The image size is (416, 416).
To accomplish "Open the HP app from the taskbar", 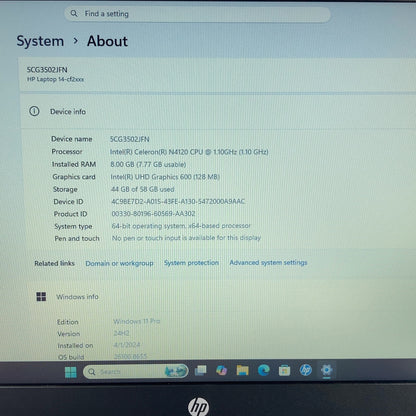I will pos(305,370).
